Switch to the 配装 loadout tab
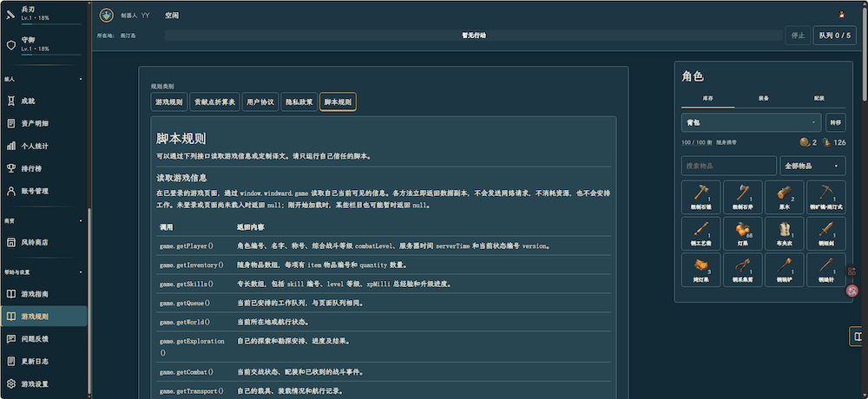The width and height of the screenshot is (868, 399). coord(819,99)
